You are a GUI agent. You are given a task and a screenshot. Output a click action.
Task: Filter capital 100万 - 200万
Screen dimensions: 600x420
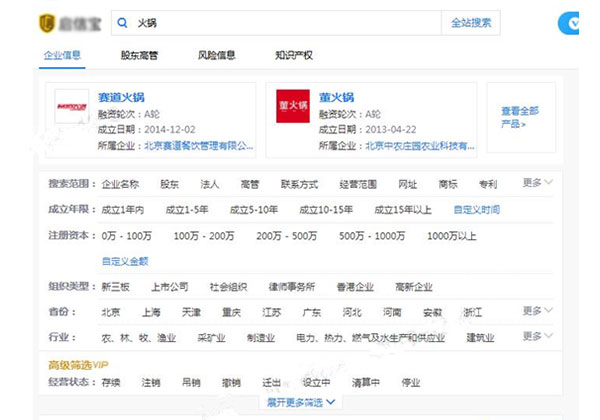tap(204, 236)
